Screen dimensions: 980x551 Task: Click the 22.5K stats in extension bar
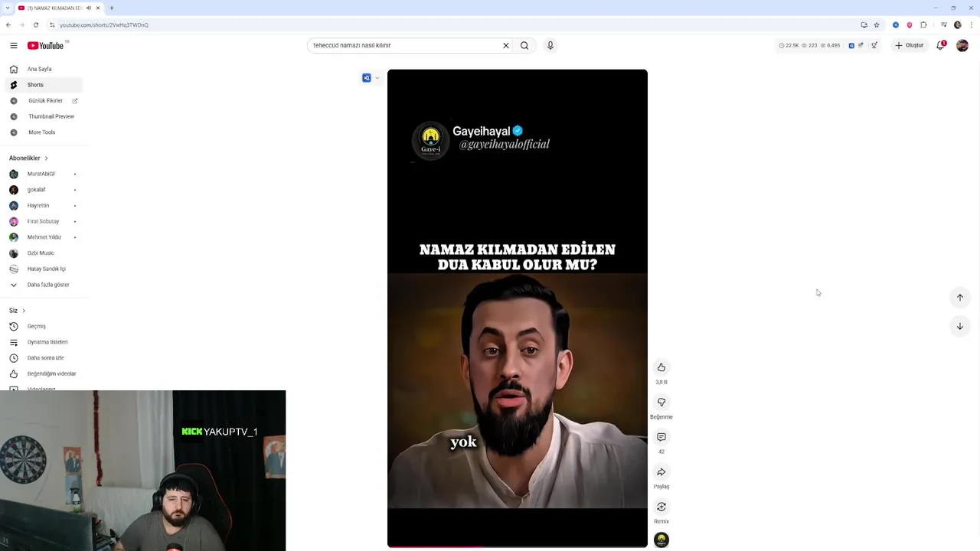(789, 45)
